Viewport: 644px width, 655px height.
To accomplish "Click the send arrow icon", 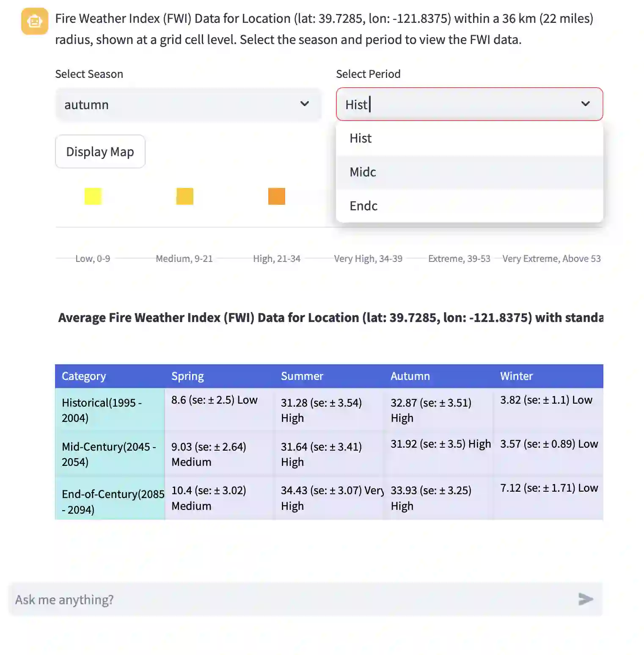I will 586,599.
